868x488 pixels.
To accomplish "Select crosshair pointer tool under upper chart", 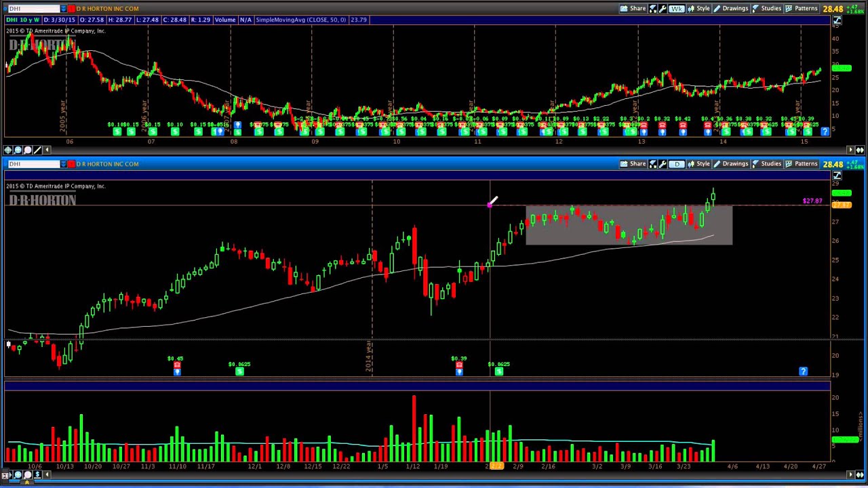I will pyautogui.click(x=7, y=150).
